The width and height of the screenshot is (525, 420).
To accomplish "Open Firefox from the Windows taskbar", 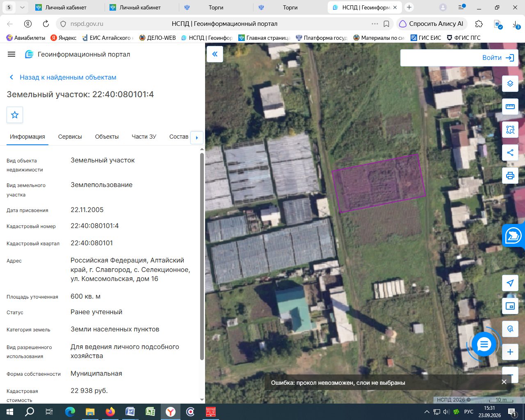I will coord(110,412).
